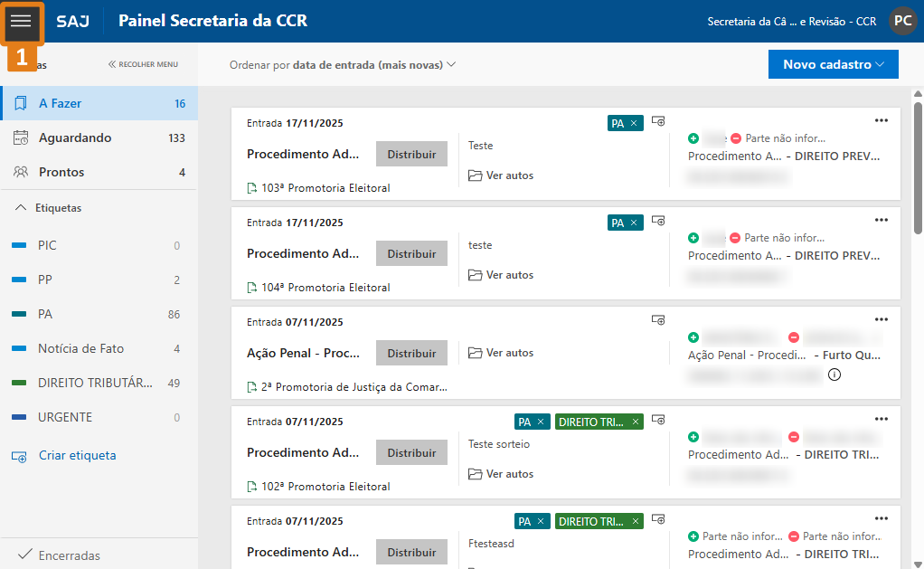924x569 pixels.
Task: Collapse sidebar with Recolher Menu
Action: [143, 64]
